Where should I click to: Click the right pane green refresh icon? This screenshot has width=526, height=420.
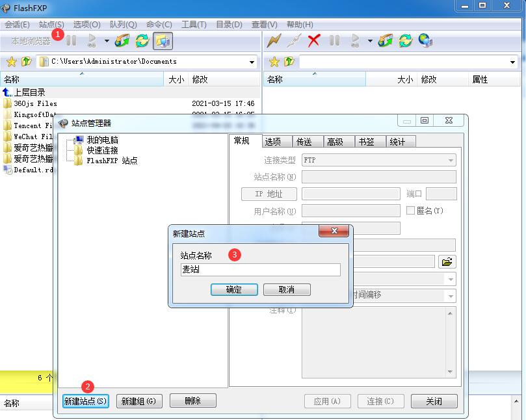406,41
